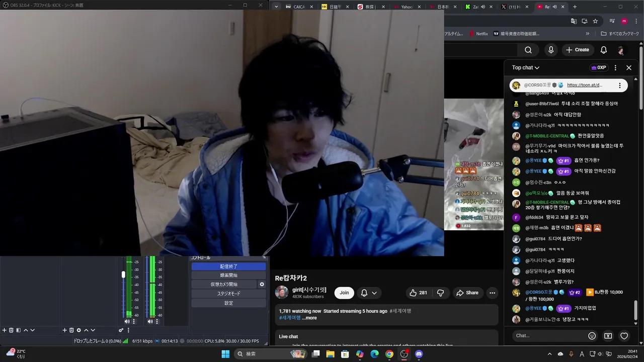644x362 pixels.
Task: Expand Top chat mode dropdown
Action: 526,67
